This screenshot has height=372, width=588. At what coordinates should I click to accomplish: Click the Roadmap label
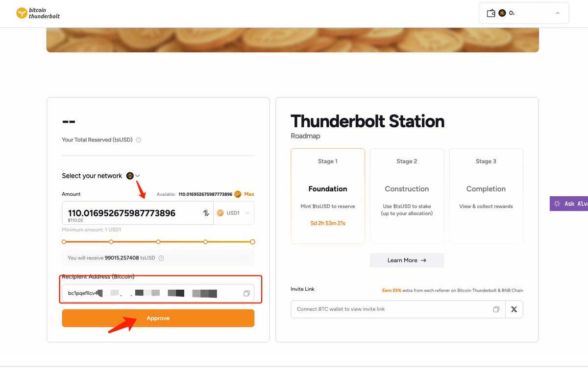(305, 136)
